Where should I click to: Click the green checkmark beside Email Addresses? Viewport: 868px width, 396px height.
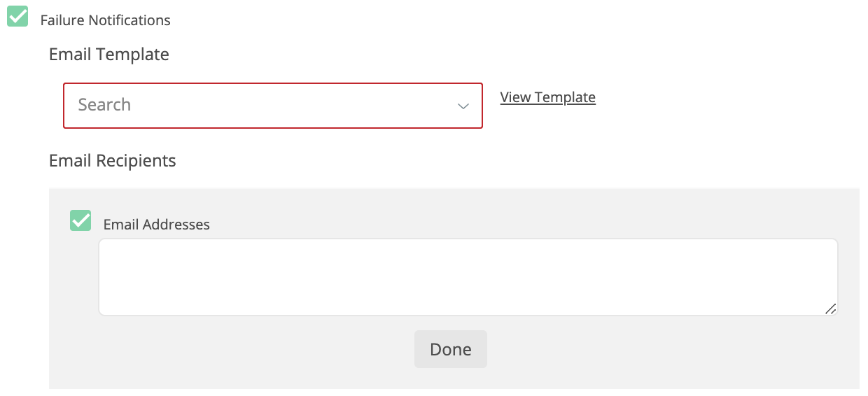80,220
